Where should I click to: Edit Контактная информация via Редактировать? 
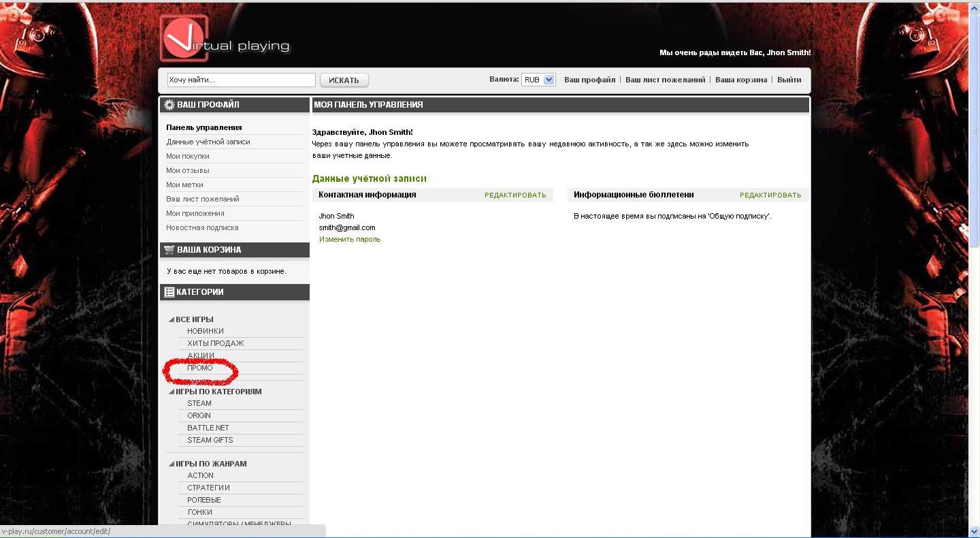(515, 195)
